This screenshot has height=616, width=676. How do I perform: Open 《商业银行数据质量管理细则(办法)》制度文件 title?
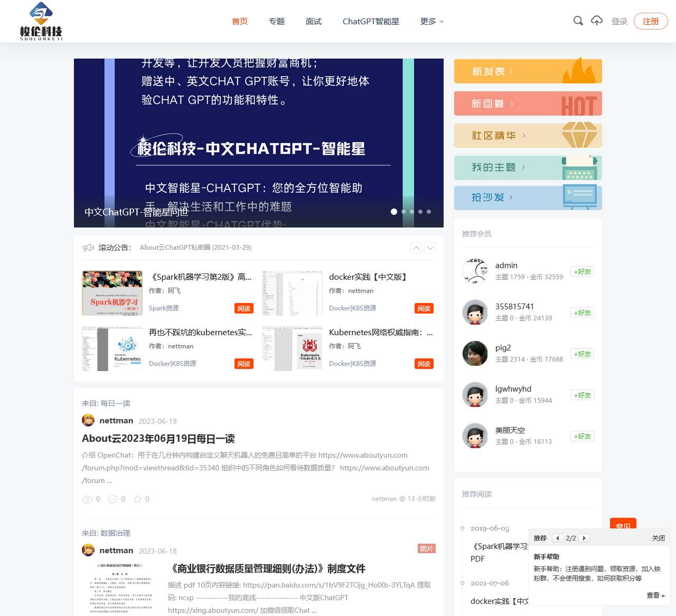click(267, 568)
